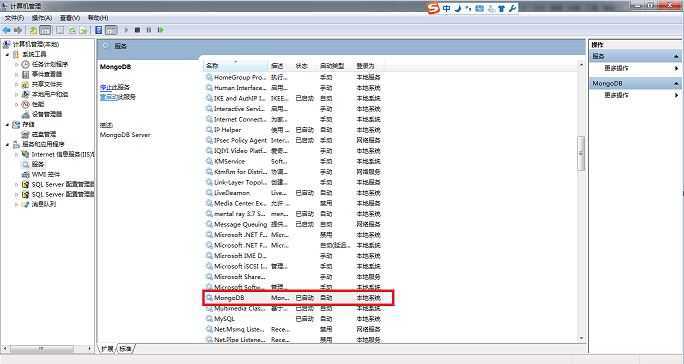Select 服务 node under 服务和应用程序
Viewport: 684px width, 364px height.
coord(33,164)
